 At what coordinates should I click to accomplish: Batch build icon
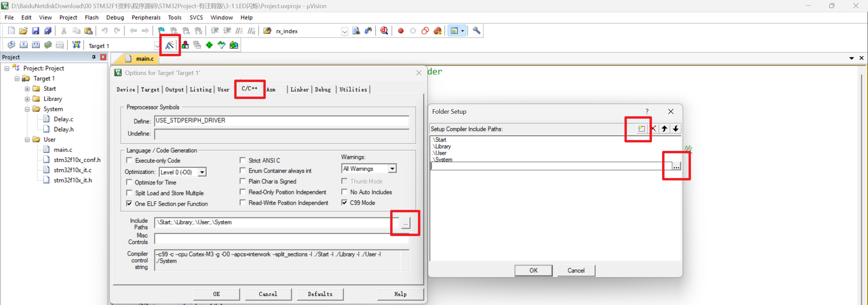(x=48, y=45)
